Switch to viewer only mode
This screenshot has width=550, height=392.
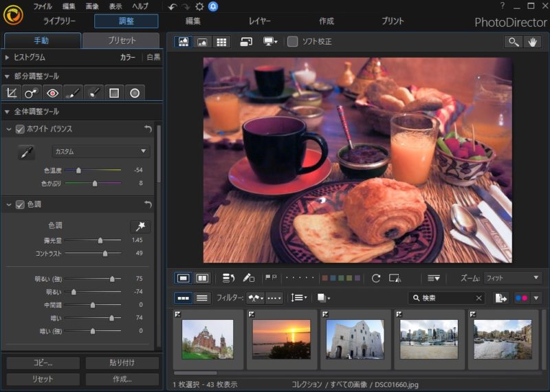click(202, 42)
